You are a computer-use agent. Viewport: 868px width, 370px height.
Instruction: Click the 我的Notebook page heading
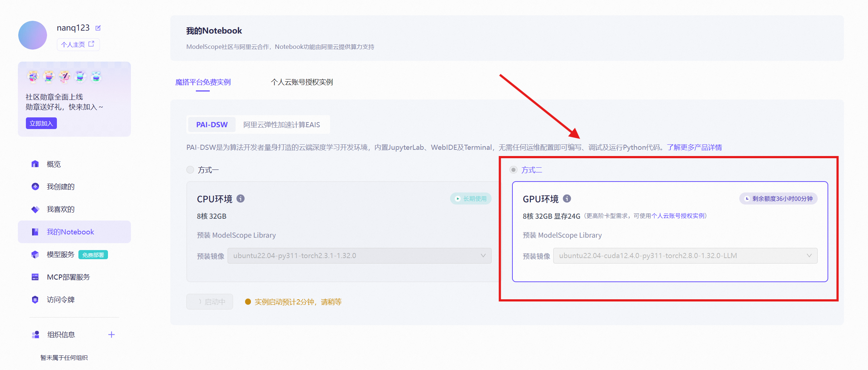[214, 31]
